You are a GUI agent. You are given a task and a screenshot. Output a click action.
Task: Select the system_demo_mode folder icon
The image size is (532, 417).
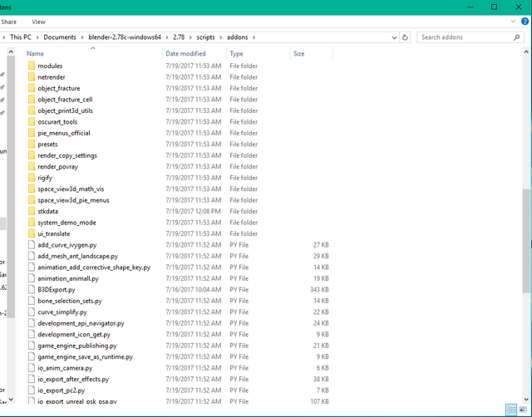(32, 223)
